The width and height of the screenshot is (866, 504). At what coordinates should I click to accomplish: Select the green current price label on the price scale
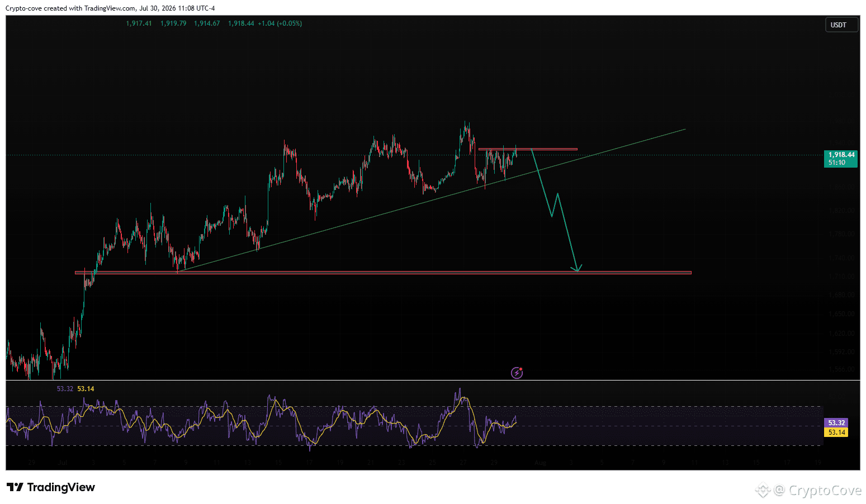[x=841, y=159]
